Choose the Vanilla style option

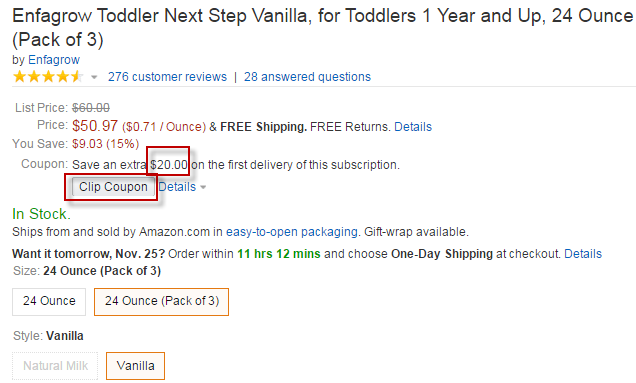135,366
